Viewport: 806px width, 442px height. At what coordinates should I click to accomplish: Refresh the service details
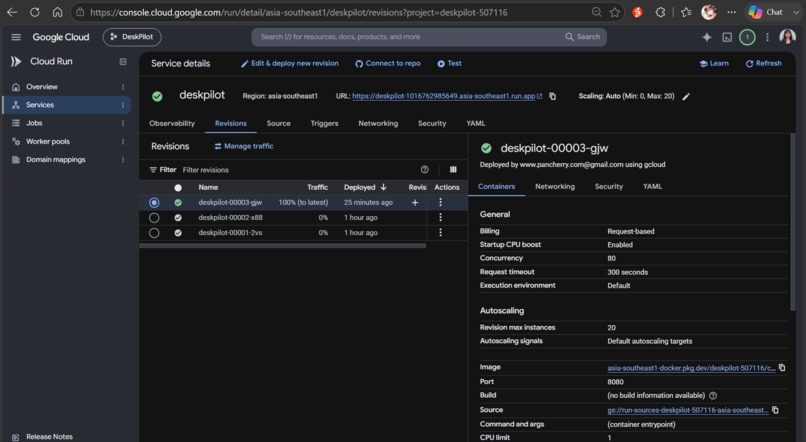tap(763, 63)
